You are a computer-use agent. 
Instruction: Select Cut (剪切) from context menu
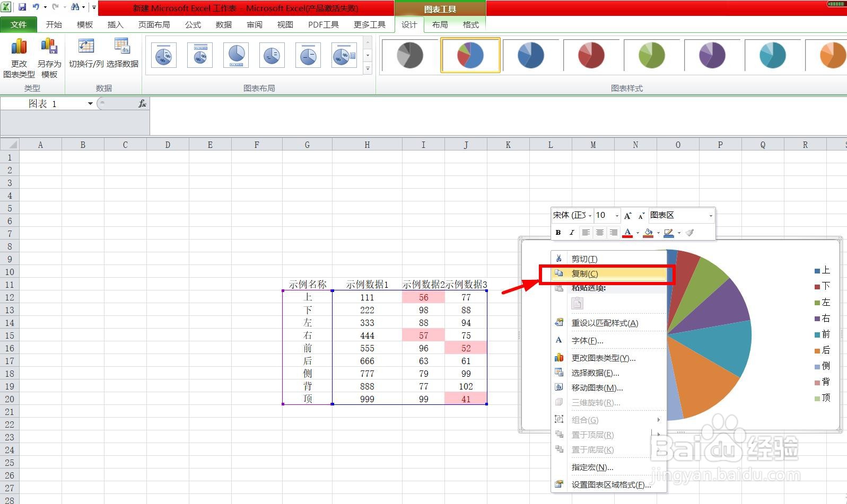coord(609,259)
